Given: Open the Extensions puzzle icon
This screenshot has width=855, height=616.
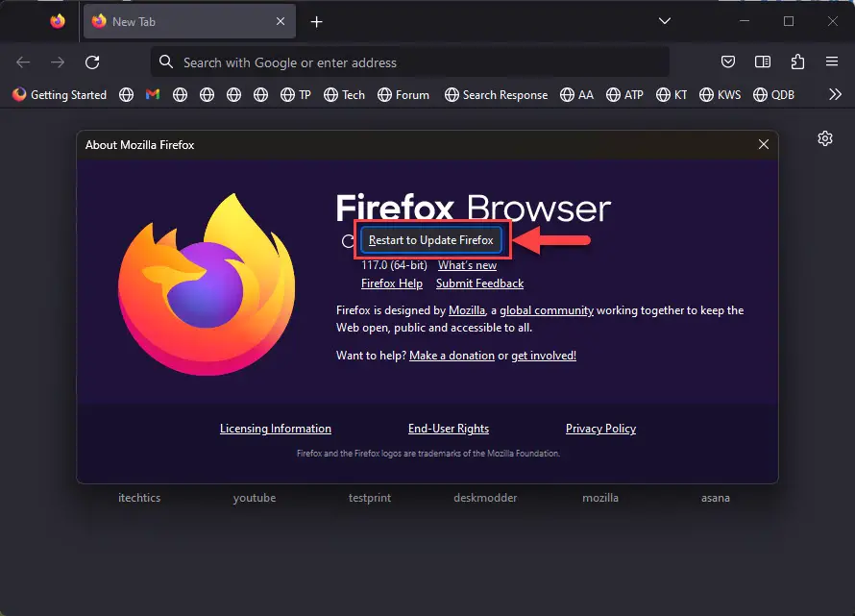Looking at the screenshot, I should tap(797, 62).
